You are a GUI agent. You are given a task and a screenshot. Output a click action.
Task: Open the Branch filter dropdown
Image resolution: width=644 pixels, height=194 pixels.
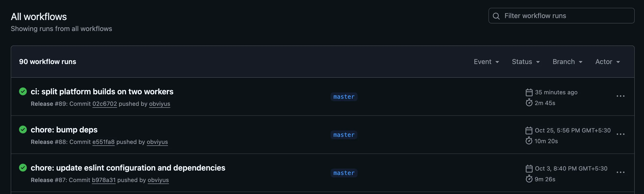pyautogui.click(x=567, y=62)
